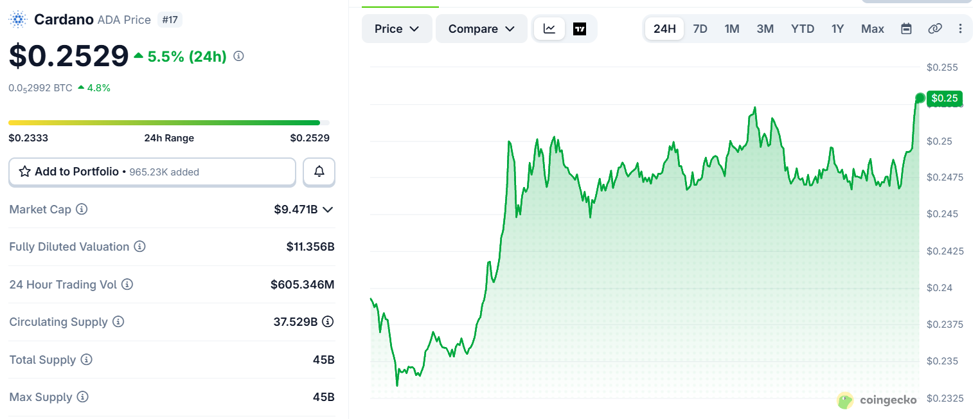Expand the Compare dropdown

pyautogui.click(x=482, y=29)
